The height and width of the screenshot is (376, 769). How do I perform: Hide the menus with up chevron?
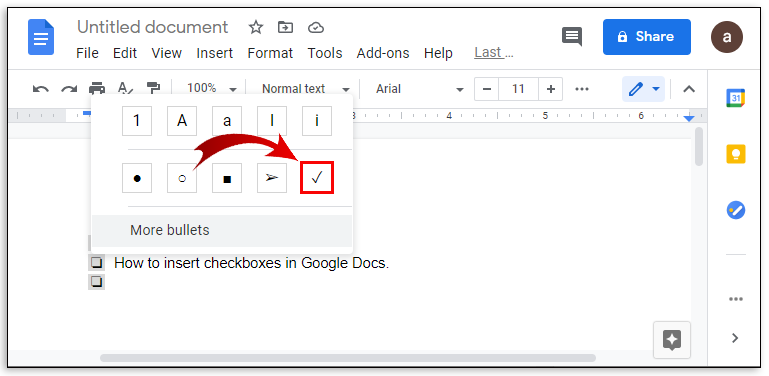click(x=689, y=89)
